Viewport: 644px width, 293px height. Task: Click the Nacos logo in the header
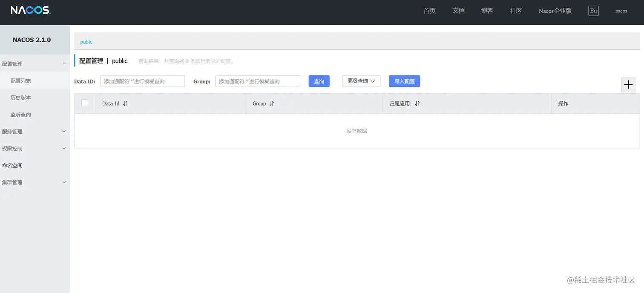(x=30, y=10)
